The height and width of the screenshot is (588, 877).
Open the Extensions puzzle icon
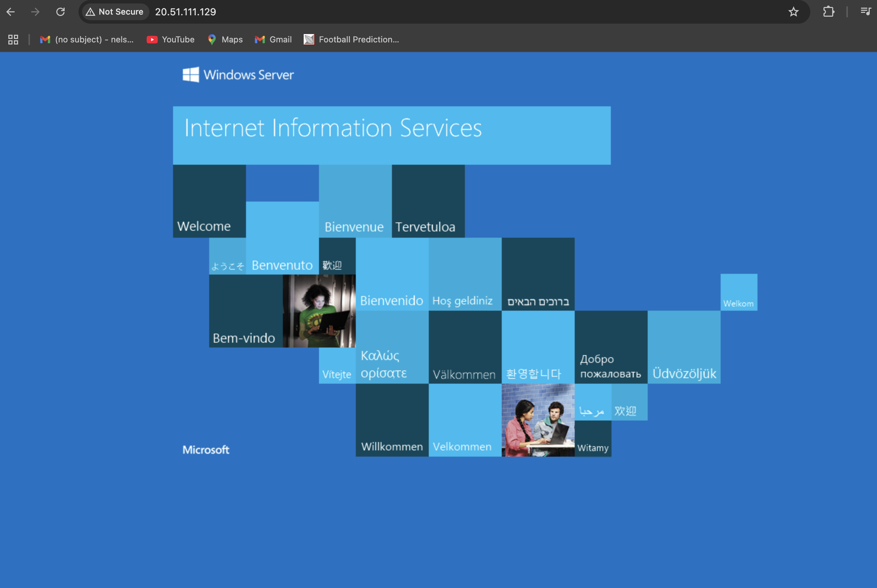[828, 12]
